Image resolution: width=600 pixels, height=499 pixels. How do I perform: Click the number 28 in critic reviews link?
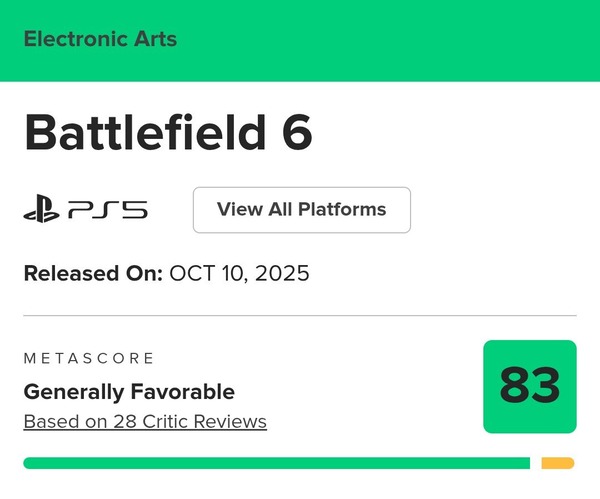pyautogui.click(x=124, y=421)
